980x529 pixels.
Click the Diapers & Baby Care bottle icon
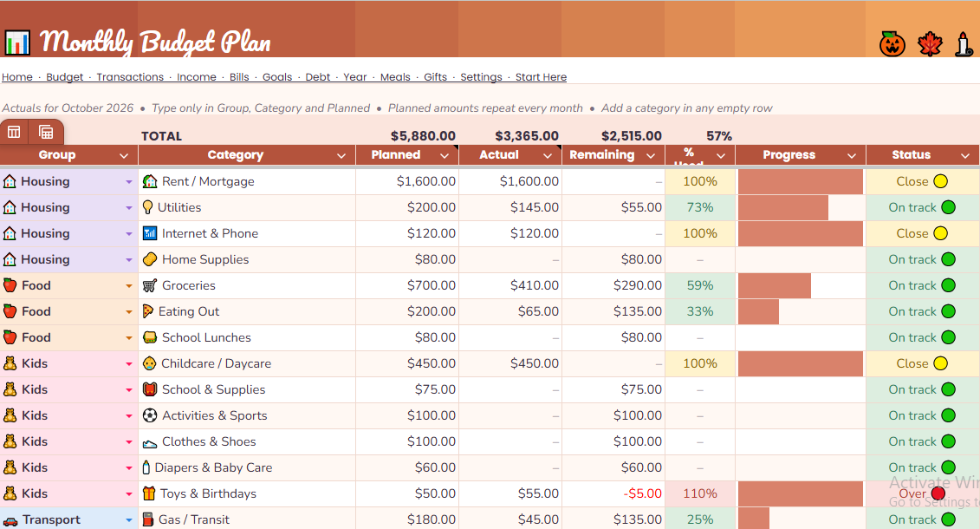pyautogui.click(x=146, y=467)
